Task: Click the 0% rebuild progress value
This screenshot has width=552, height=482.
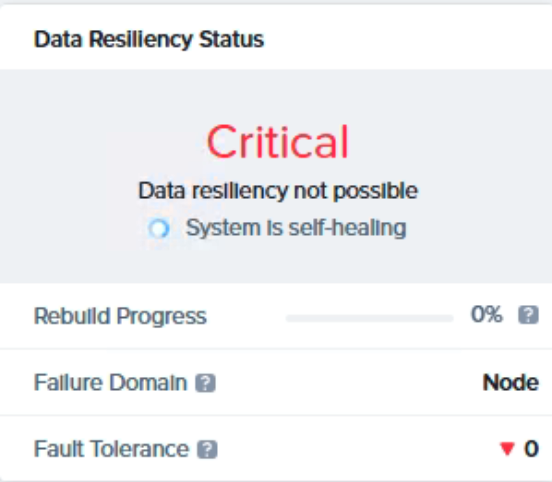Action: pyautogui.click(x=487, y=314)
